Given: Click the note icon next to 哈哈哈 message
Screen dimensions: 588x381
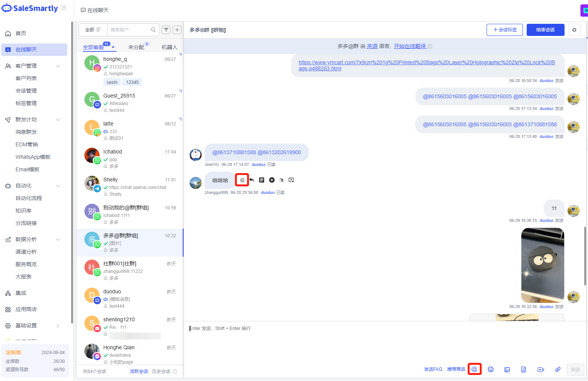Looking at the screenshot, I should (261, 180).
